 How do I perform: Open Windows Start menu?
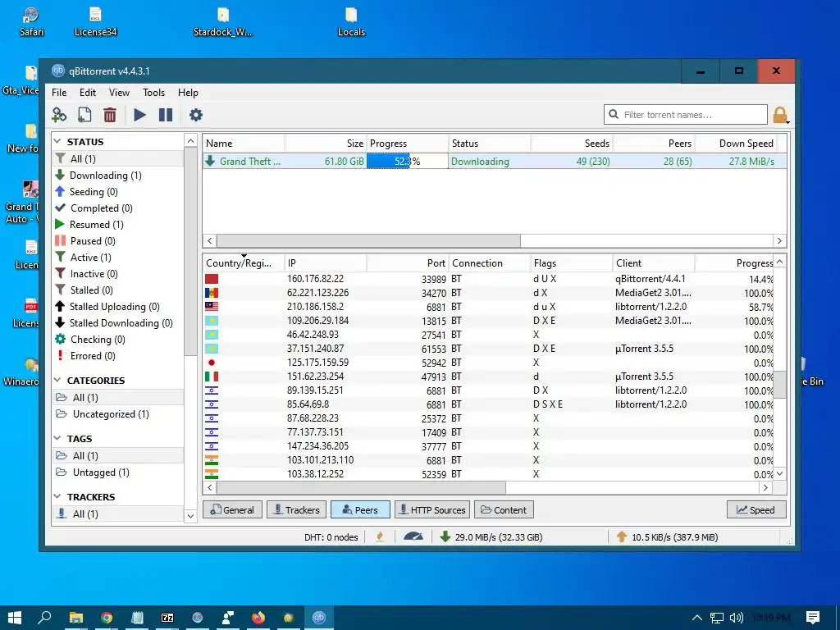coord(15,618)
